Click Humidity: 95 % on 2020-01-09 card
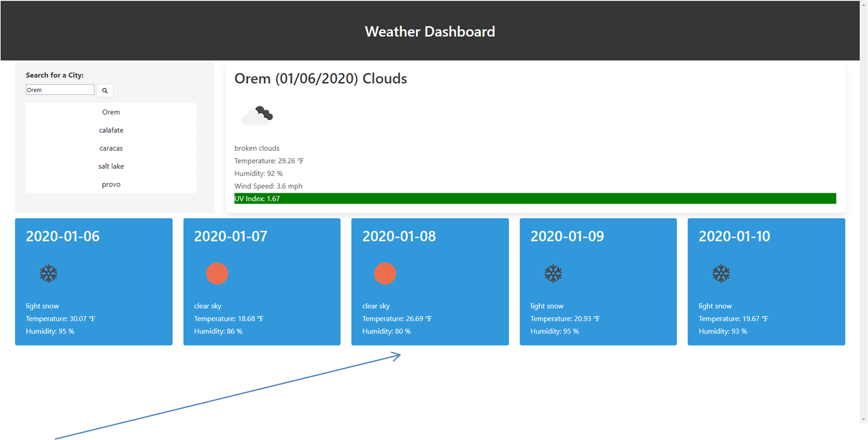 click(x=555, y=331)
